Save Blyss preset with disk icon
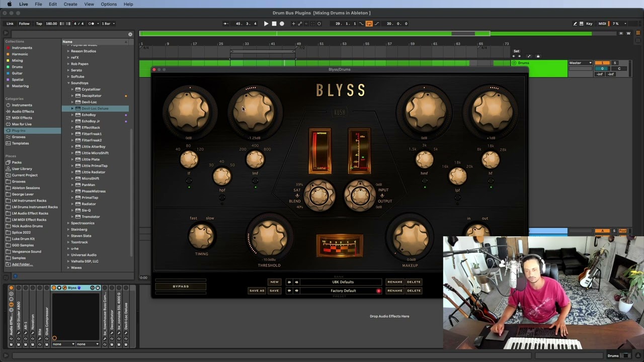The image size is (644, 362). coord(98,288)
